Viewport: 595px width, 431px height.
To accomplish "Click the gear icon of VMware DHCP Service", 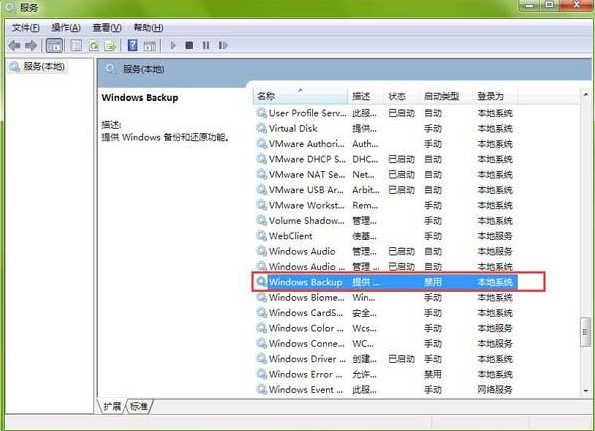I will tap(261, 159).
